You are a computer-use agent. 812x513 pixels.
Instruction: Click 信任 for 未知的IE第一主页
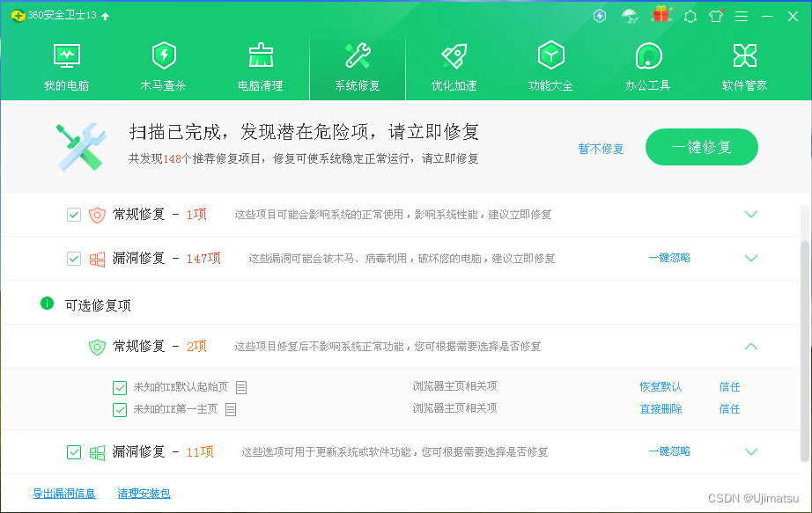(730, 409)
